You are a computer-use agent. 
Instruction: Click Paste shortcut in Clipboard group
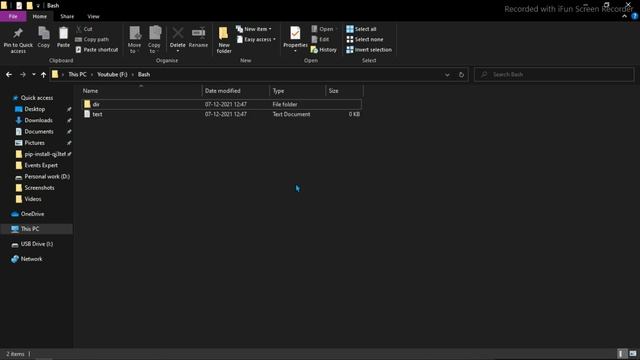point(97,49)
